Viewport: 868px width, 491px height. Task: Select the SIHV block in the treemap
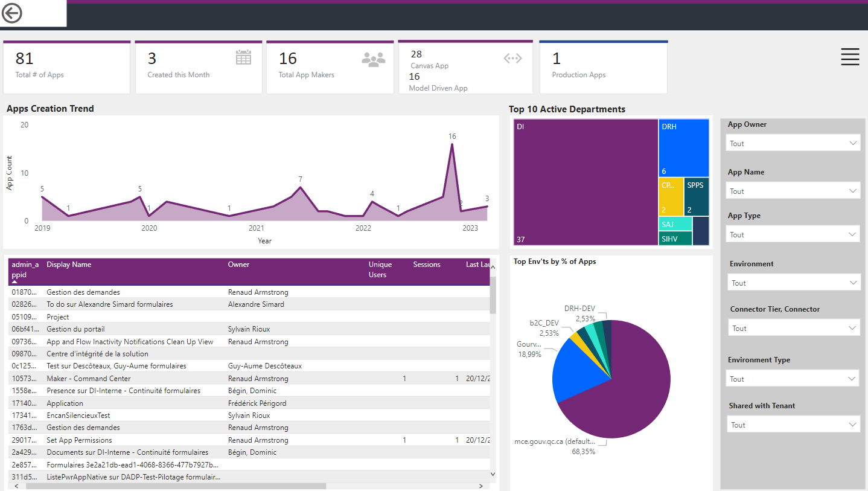(675, 239)
